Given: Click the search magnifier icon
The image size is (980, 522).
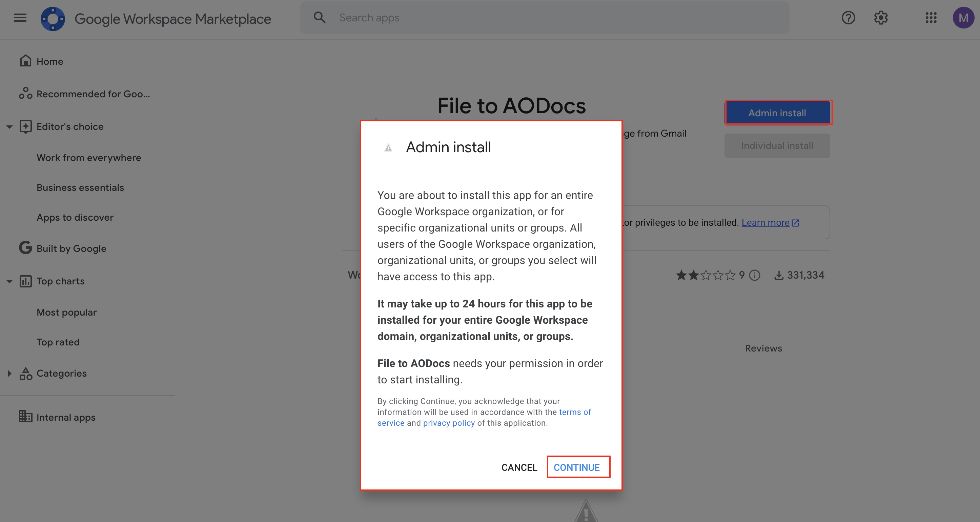Looking at the screenshot, I should (320, 17).
